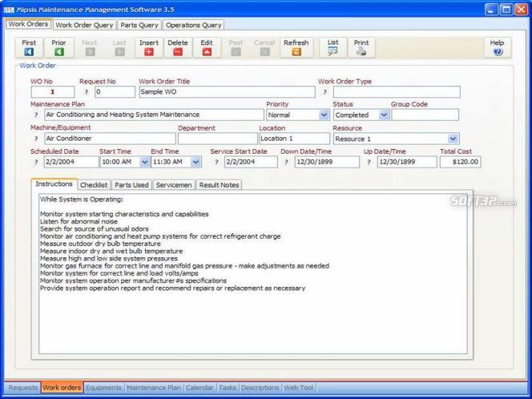This screenshot has width=532, height=399.
Task: Go to Descriptions bottom section
Action: [260, 388]
